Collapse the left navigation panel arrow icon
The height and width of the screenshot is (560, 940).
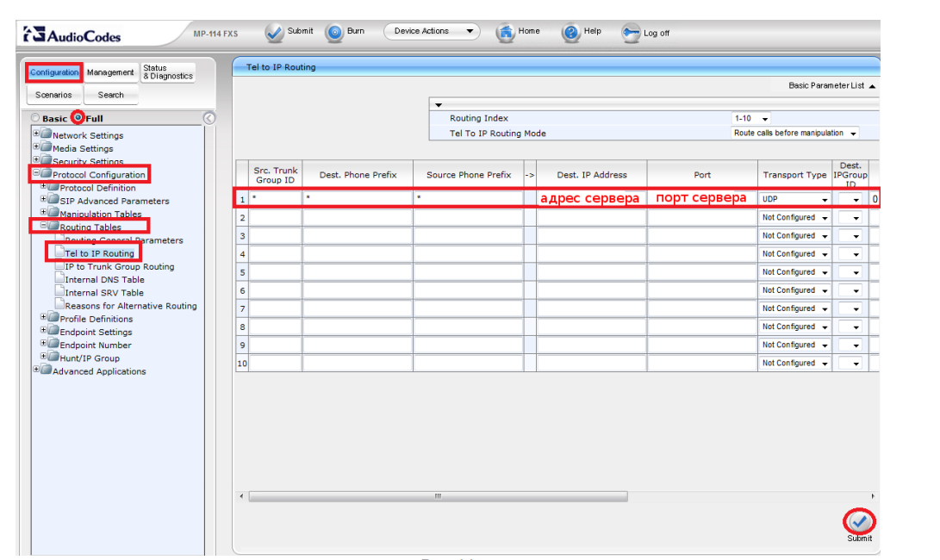(x=209, y=118)
